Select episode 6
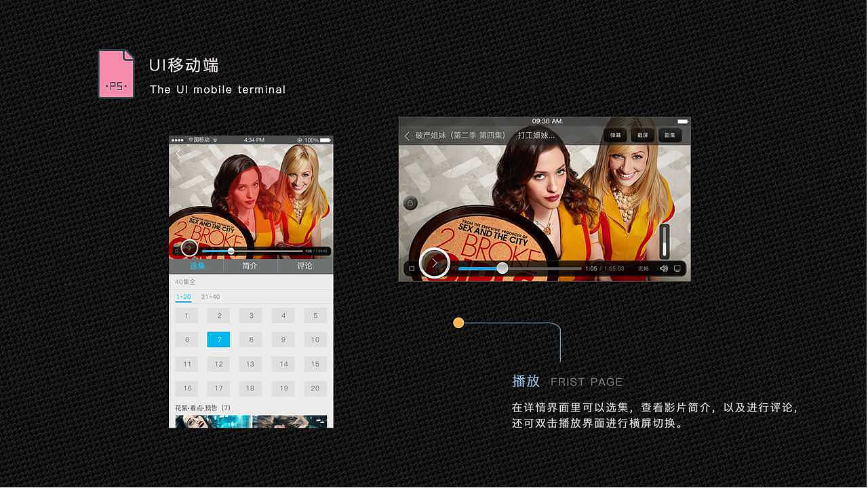 (186, 340)
